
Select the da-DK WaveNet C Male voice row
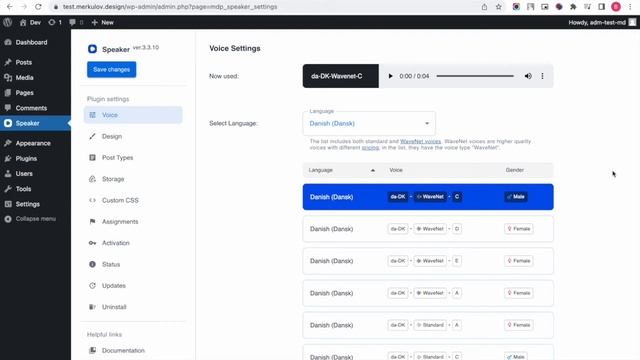coord(428,197)
